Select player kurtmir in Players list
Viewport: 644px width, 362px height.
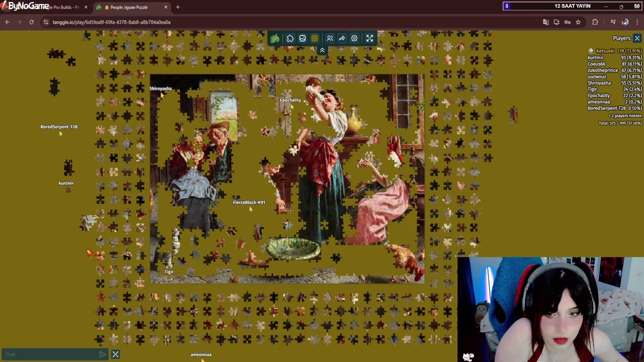615,57
